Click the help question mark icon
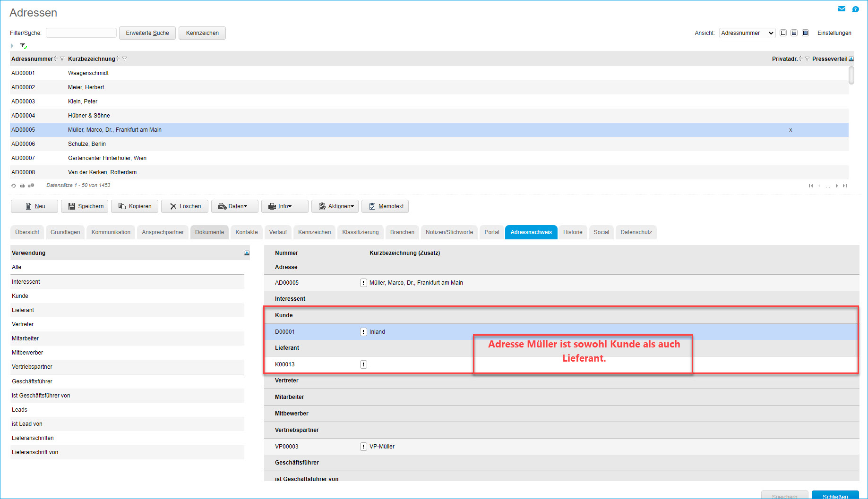This screenshot has height=499, width=868. (855, 9)
